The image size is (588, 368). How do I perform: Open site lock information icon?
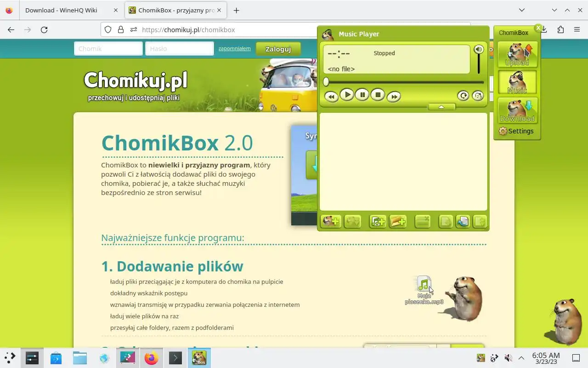pyautogui.click(x=121, y=29)
